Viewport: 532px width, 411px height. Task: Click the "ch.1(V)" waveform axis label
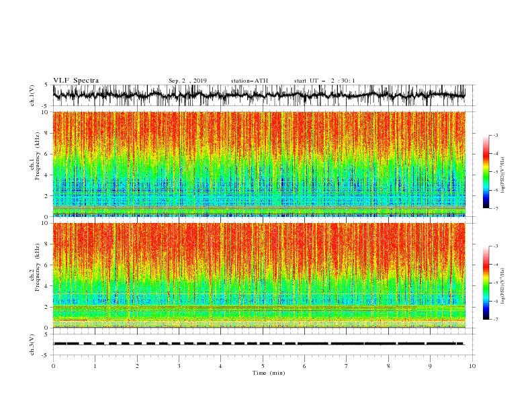(x=32, y=95)
